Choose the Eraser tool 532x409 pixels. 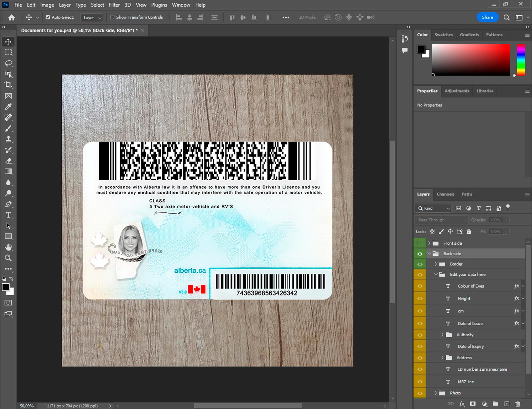pos(9,161)
